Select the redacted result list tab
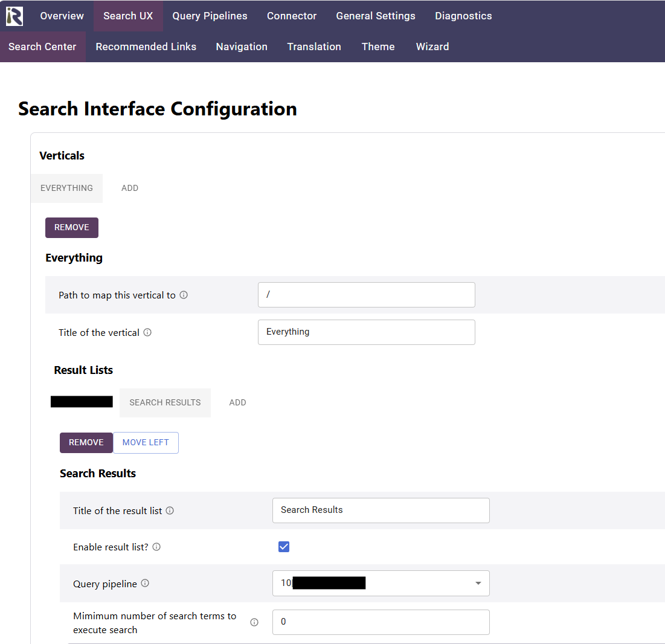 pos(82,402)
